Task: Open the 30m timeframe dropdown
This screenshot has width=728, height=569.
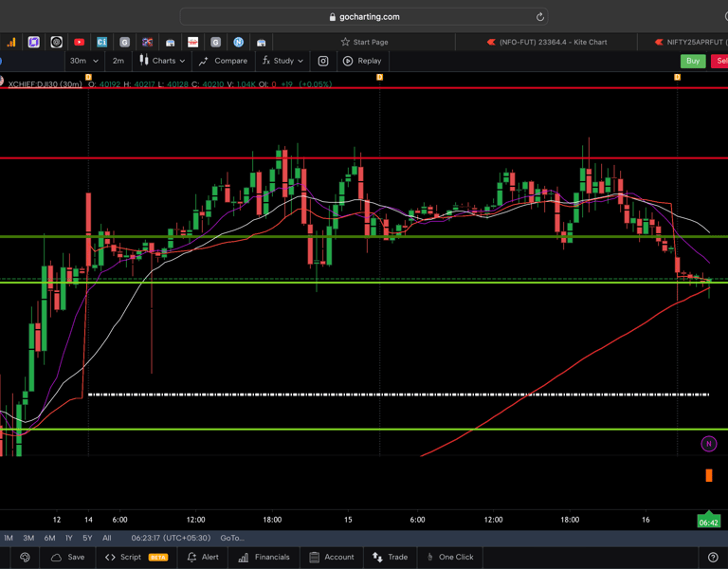Action: tap(84, 61)
